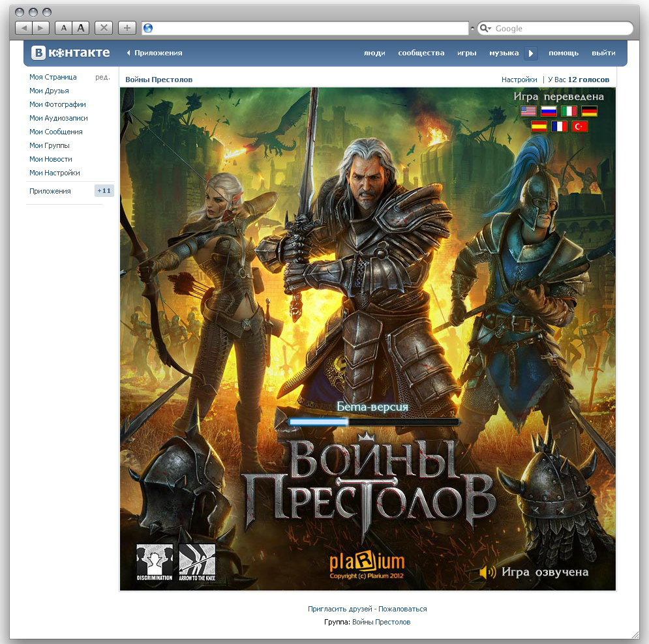Open игры in the top menu

point(467,53)
